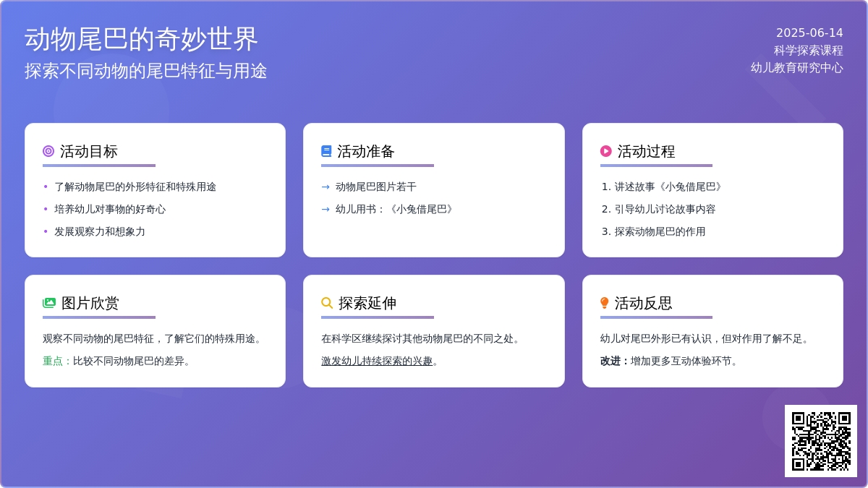Click the 图片欣赏 card heading
Image resolution: width=868 pixels, height=488 pixels.
click(90, 303)
